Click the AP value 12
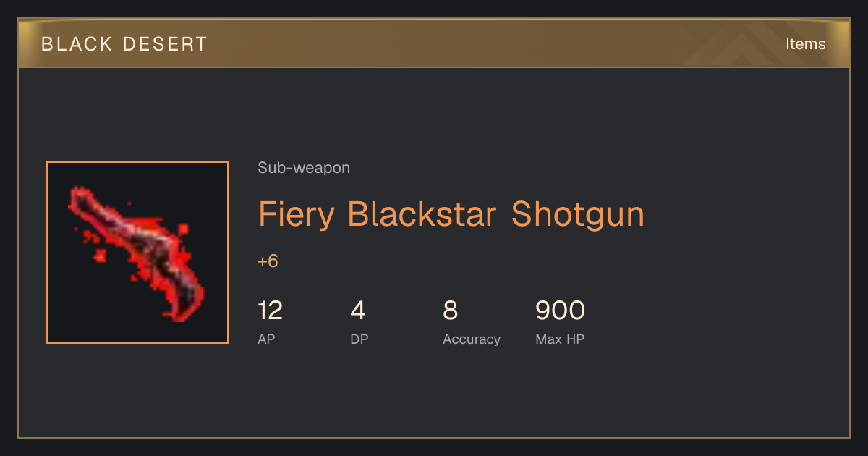Screen dimensions: 868x456 click(270, 311)
